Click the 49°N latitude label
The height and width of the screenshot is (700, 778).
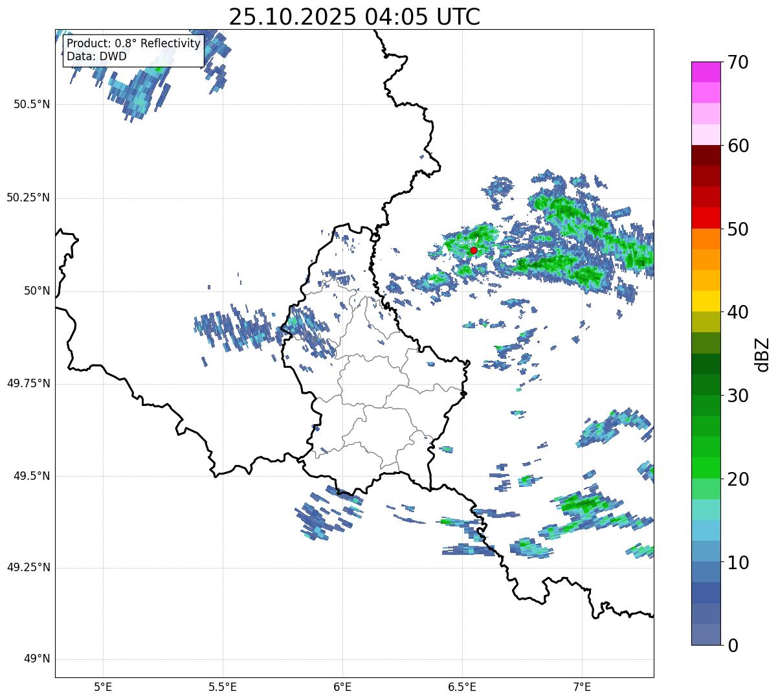pos(37,659)
